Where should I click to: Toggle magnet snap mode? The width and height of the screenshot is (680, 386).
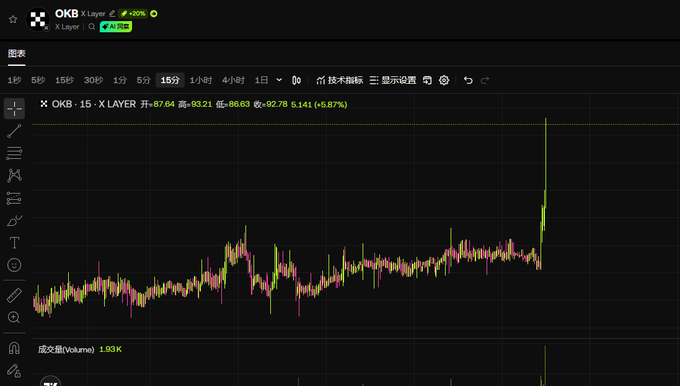14,348
